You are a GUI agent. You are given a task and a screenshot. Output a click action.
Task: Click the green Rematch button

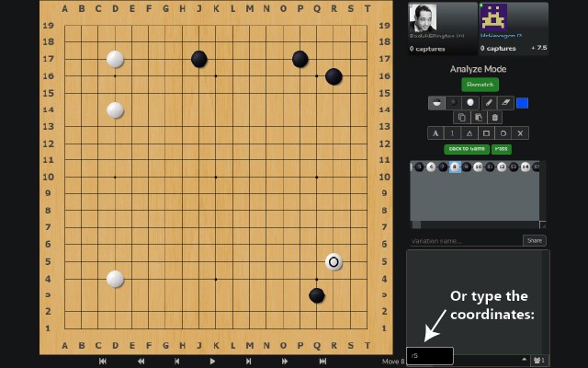click(480, 85)
